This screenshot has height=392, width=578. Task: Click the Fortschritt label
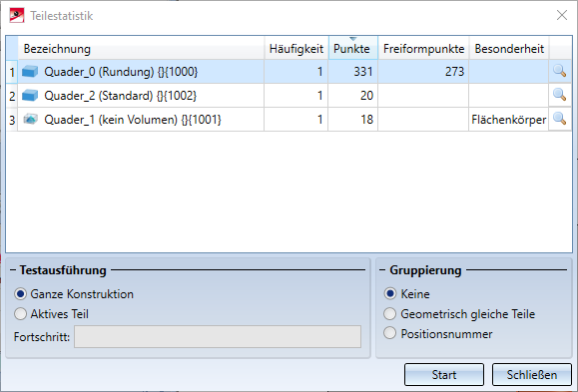point(42,337)
